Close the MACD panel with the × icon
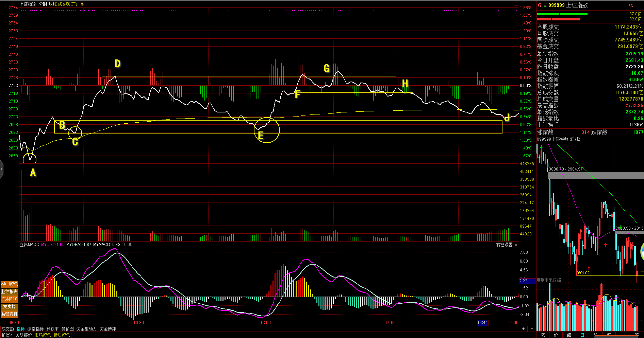Image resolution: width=644 pixels, height=338 pixels. (x=516, y=245)
